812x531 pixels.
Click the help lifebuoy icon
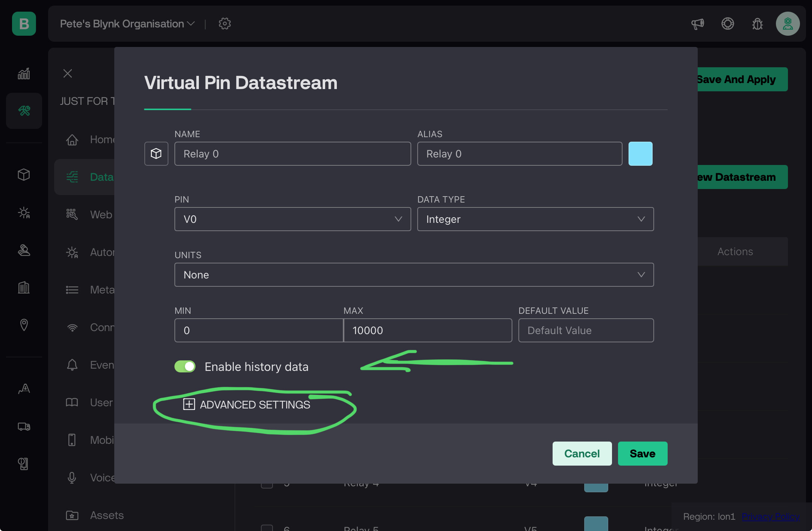click(728, 24)
